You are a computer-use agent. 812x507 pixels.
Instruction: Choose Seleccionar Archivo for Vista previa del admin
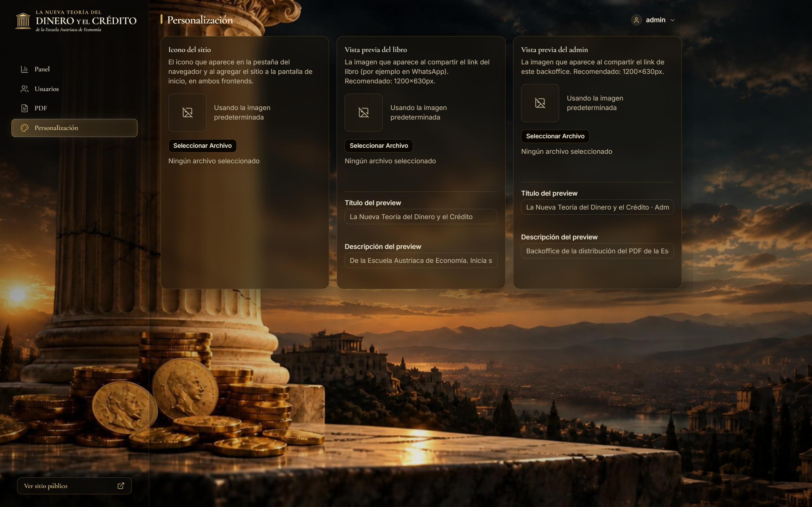click(x=555, y=136)
